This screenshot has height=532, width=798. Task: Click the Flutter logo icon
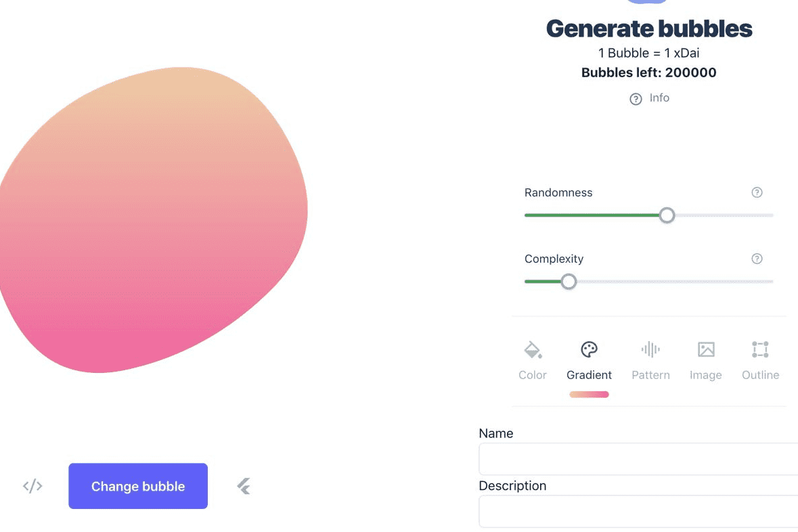[x=244, y=486]
